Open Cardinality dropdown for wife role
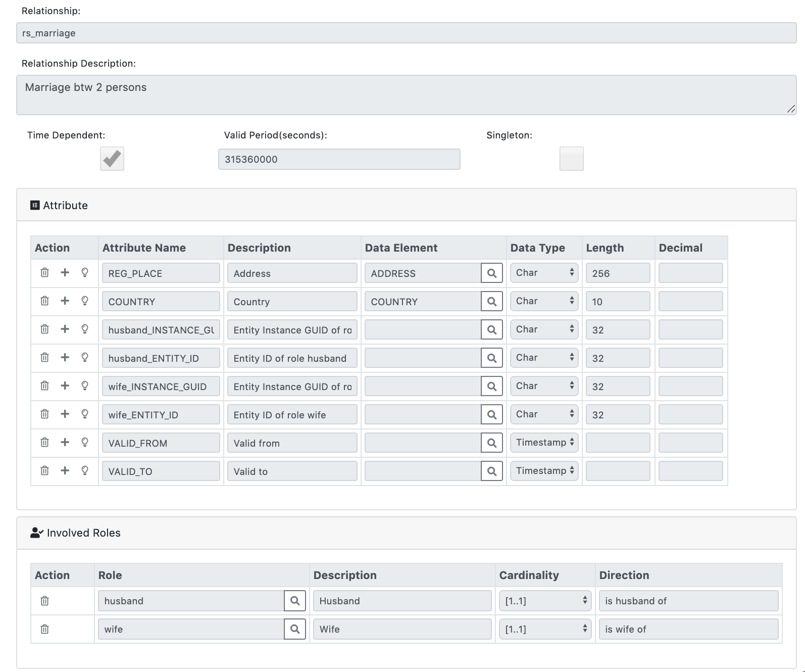Screen dimensions: 805x672 point(544,629)
